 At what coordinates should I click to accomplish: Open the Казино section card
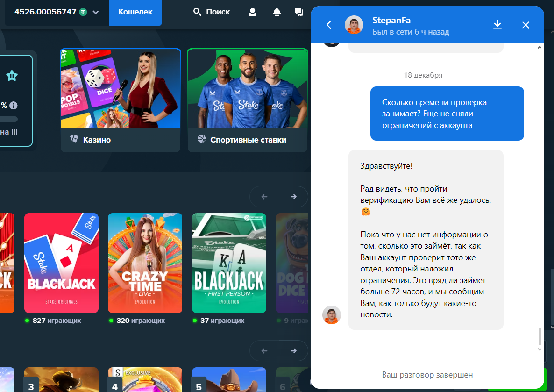121,100
